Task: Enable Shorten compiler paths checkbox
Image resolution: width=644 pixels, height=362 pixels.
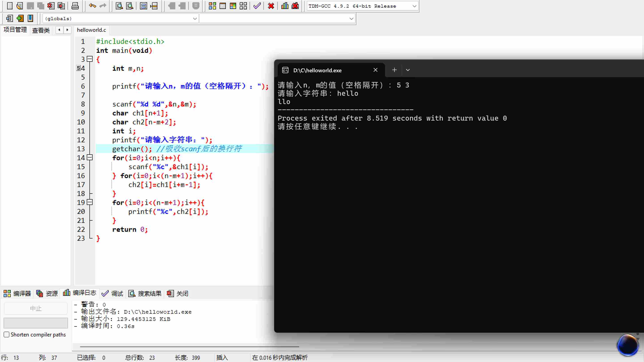Action: [x=7, y=334]
